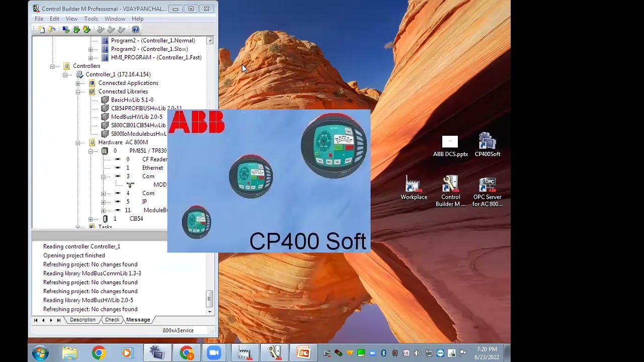Open File Explorer from the taskbar
The image size is (644, 362).
pos(69,353)
